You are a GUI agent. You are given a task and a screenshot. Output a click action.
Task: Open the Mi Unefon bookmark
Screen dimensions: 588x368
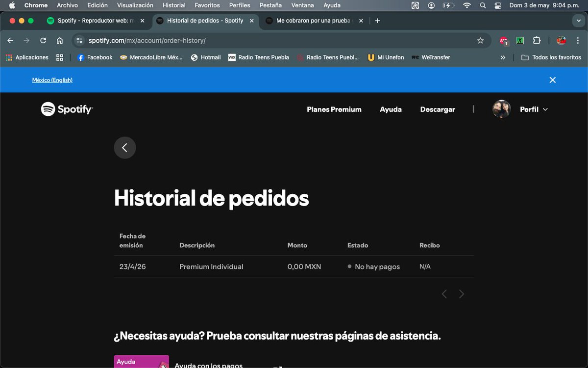(386, 57)
